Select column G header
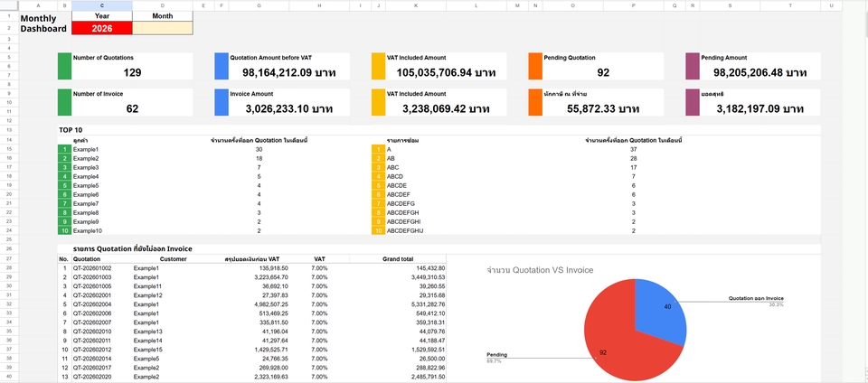 (259, 5)
